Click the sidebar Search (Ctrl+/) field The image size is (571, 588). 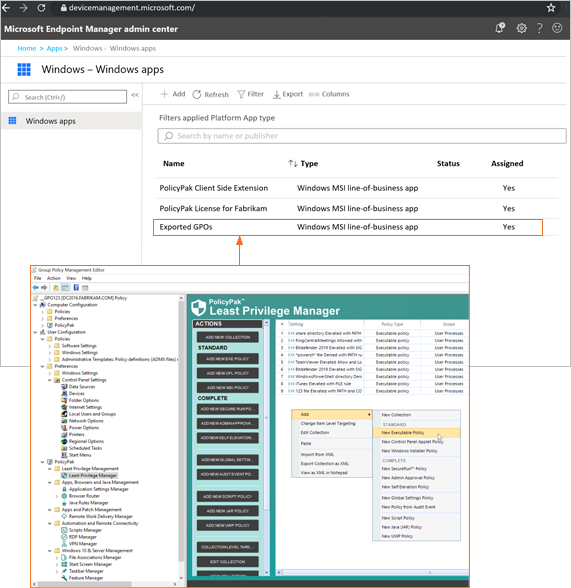(67, 97)
